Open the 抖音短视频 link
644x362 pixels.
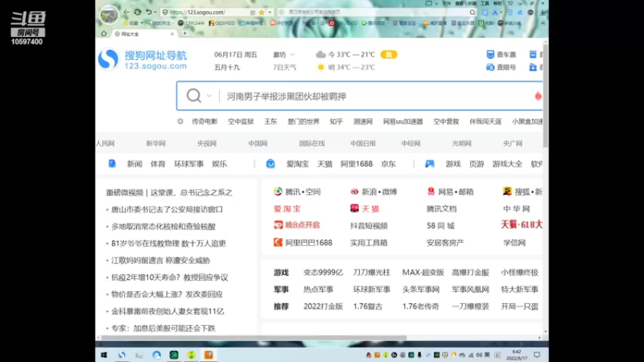369,226
